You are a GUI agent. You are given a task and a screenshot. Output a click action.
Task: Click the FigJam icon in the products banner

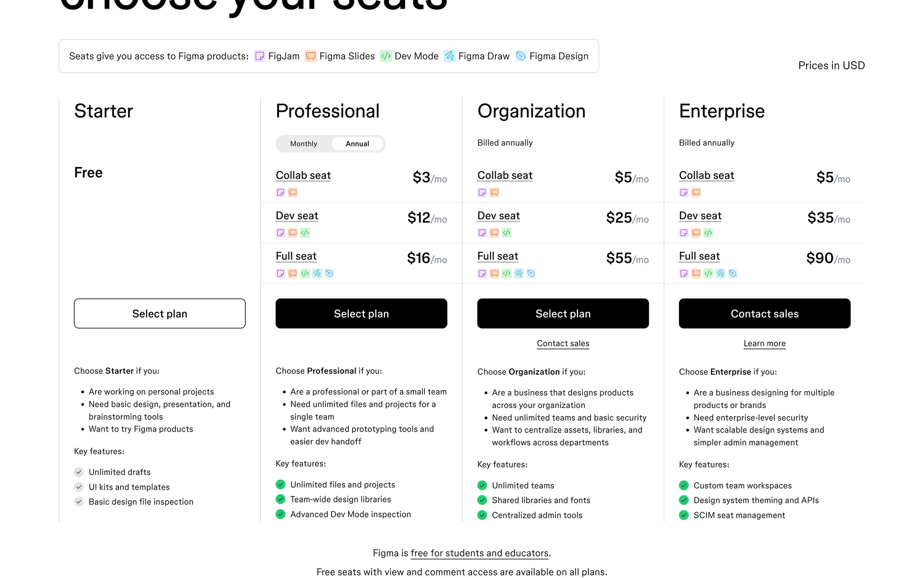click(x=259, y=56)
